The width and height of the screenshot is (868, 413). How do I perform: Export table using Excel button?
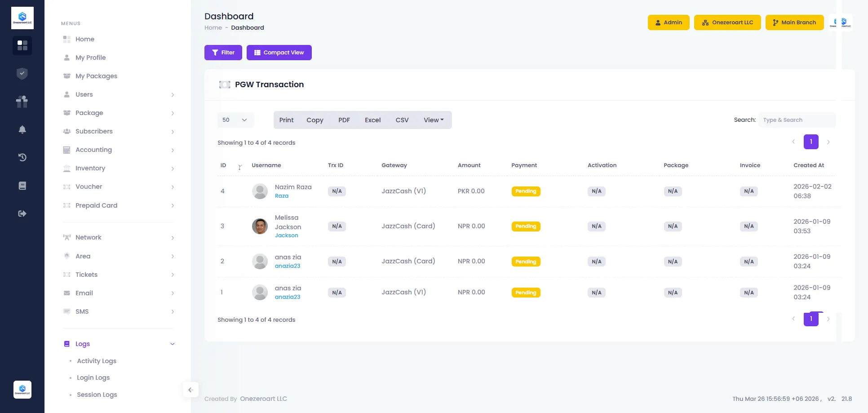click(x=372, y=120)
